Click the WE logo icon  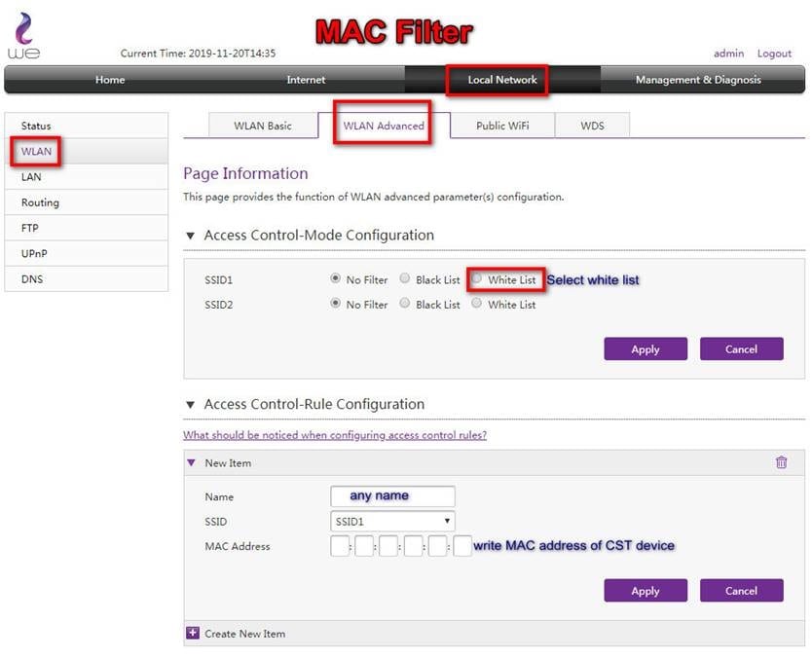[23, 35]
